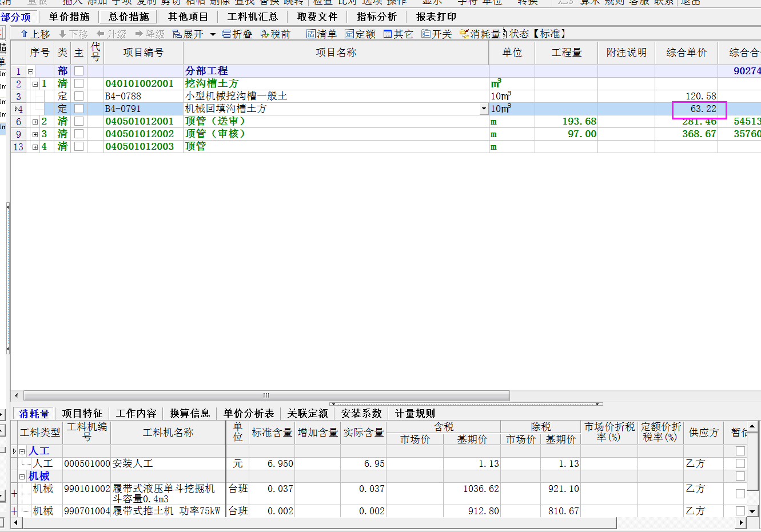Click the 工程量 column header
761x532 pixels.
tap(567, 53)
